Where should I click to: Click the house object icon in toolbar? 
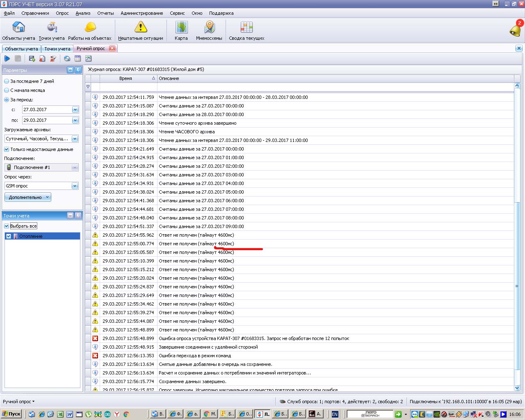67,59
